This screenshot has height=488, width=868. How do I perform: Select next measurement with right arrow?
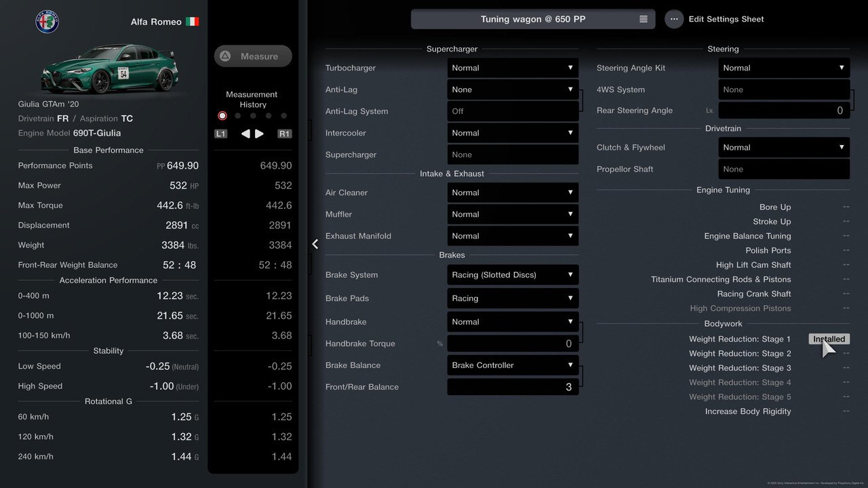pos(259,134)
